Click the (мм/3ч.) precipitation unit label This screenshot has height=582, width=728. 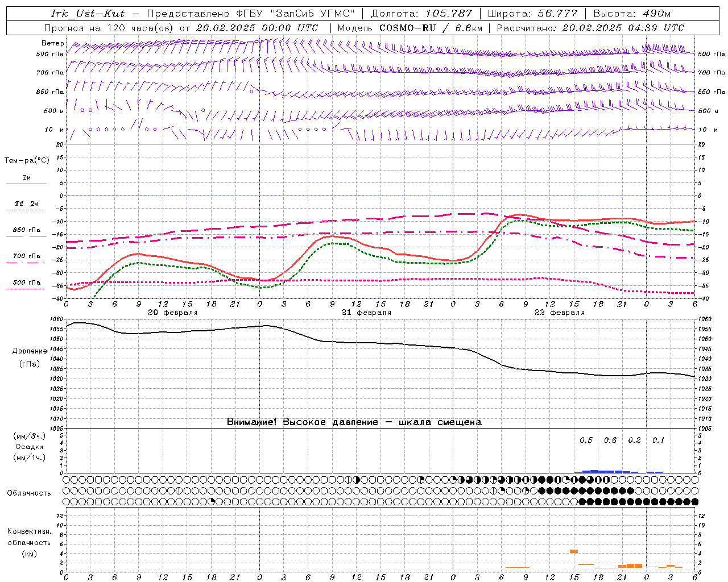pyautogui.click(x=30, y=436)
